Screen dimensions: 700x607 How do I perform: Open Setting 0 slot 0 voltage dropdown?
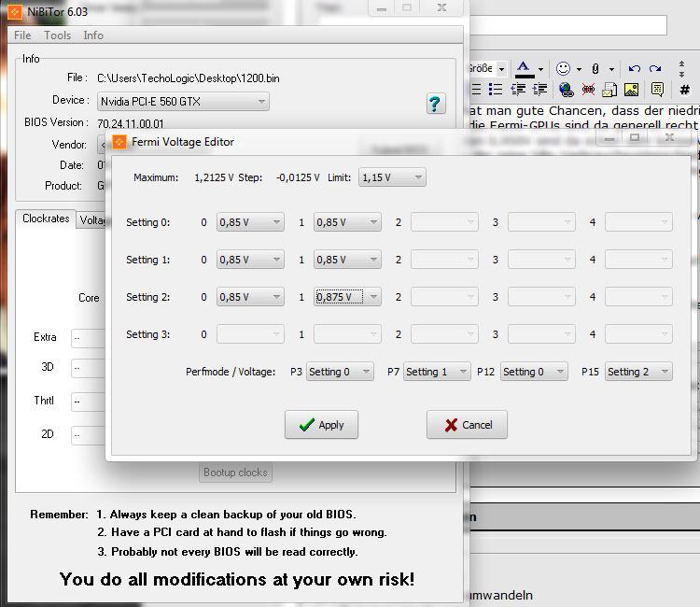click(x=250, y=222)
